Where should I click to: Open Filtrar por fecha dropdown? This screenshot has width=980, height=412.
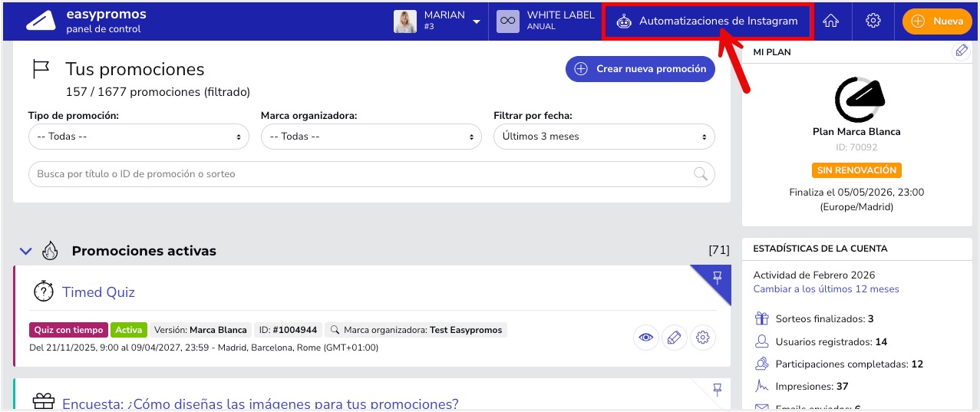(604, 137)
